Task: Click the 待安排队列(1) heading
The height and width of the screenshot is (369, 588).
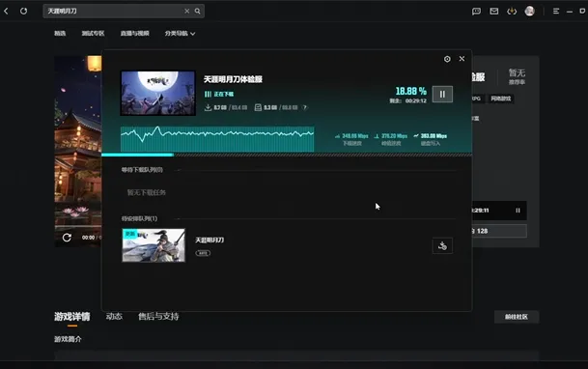Action: pyautogui.click(x=139, y=218)
